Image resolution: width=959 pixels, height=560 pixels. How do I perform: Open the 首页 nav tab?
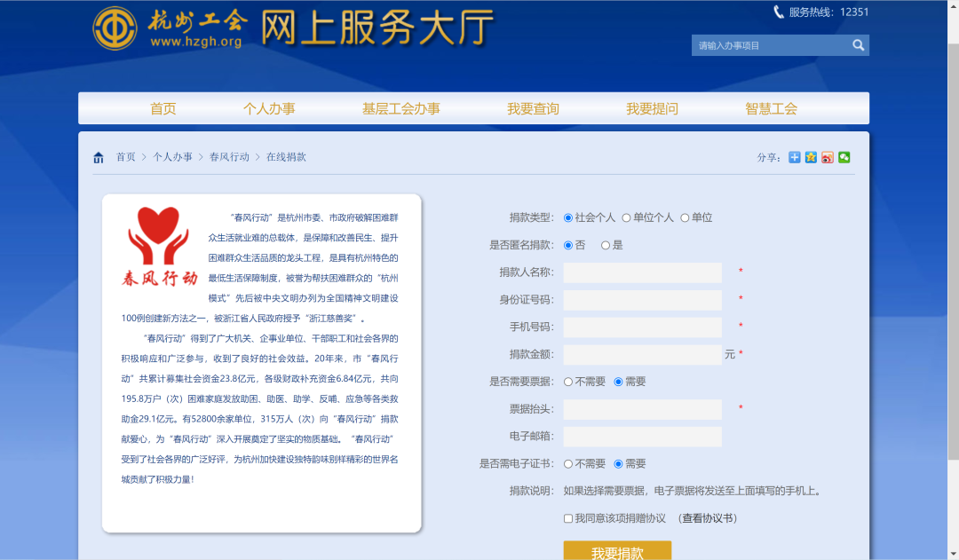163,109
